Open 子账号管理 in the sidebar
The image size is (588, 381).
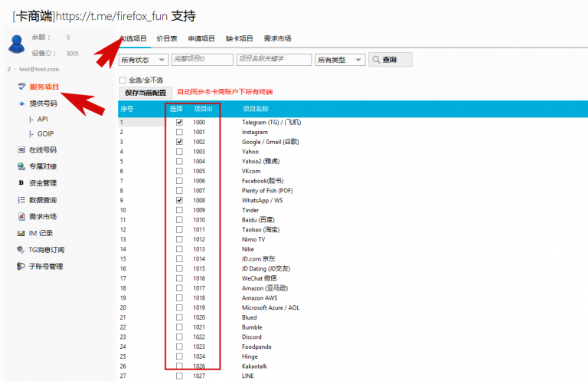(x=46, y=267)
